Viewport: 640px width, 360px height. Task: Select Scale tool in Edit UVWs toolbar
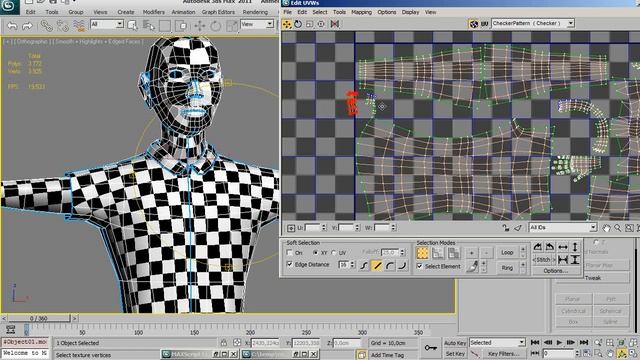[x=309, y=24]
